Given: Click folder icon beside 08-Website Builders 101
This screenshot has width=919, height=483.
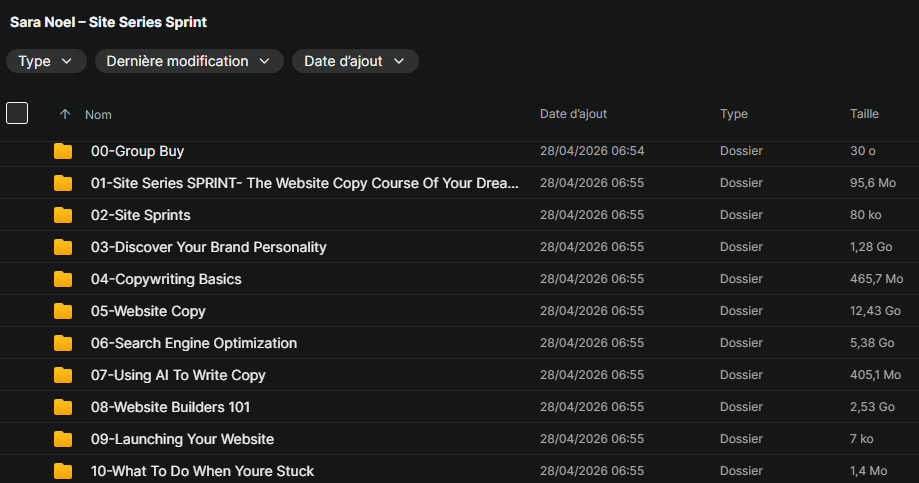Looking at the screenshot, I should (x=63, y=407).
